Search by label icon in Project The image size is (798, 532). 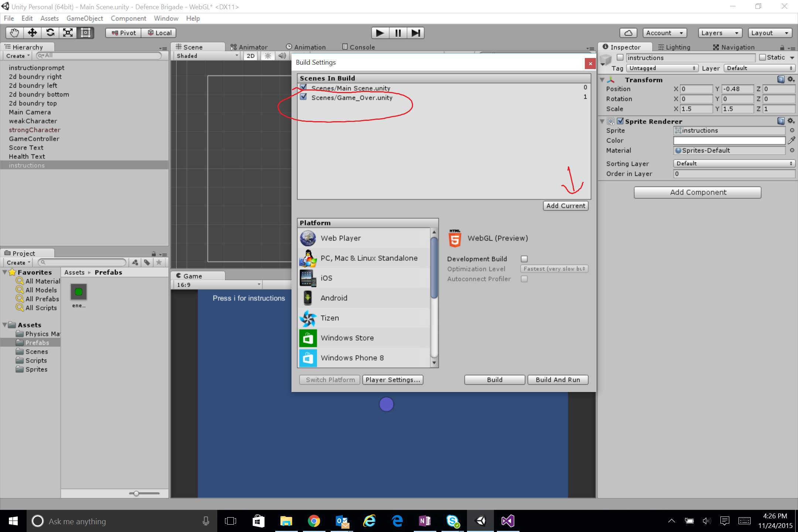point(147,262)
